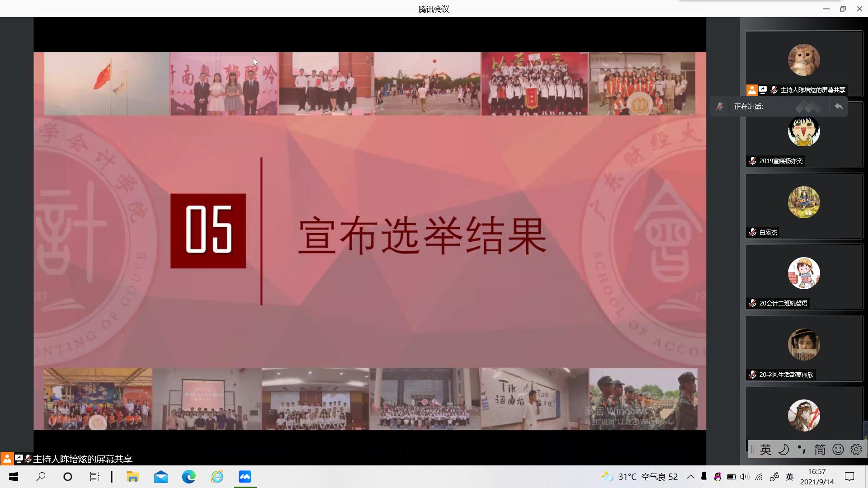The width and height of the screenshot is (868, 488).
Task: Open emoji panel in IME toolbar
Action: click(x=838, y=449)
